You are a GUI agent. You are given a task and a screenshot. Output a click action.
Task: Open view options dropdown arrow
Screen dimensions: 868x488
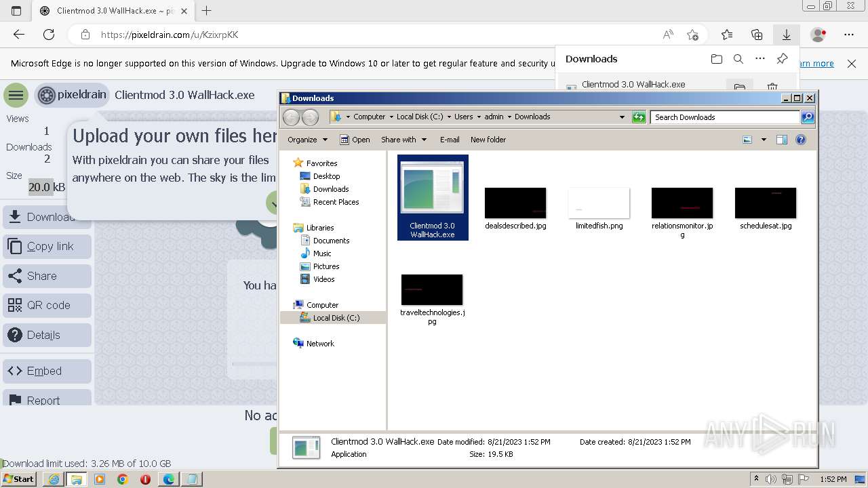point(764,140)
